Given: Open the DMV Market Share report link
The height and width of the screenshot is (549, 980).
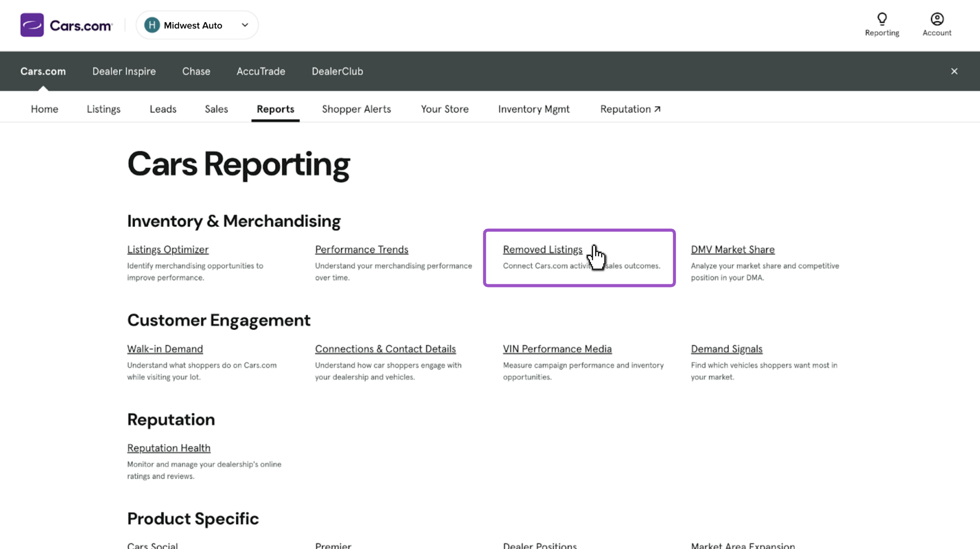Looking at the screenshot, I should [733, 249].
